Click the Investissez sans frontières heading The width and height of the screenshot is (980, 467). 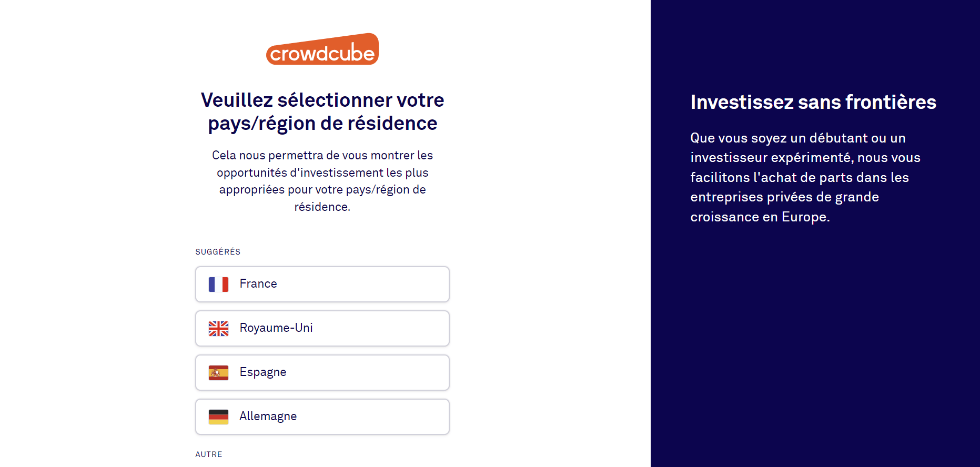tap(813, 102)
